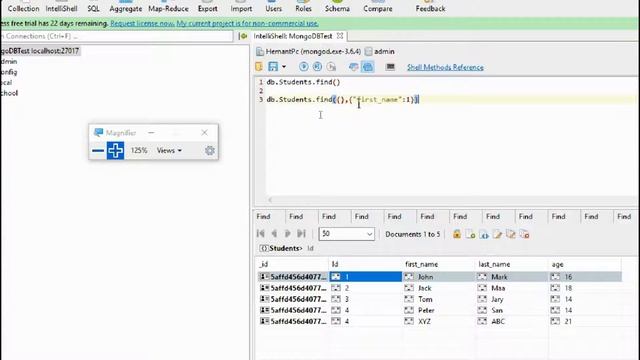This screenshot has height=360, width=640.
Task: Sort by the last_name column header
Action: [494, 264]
